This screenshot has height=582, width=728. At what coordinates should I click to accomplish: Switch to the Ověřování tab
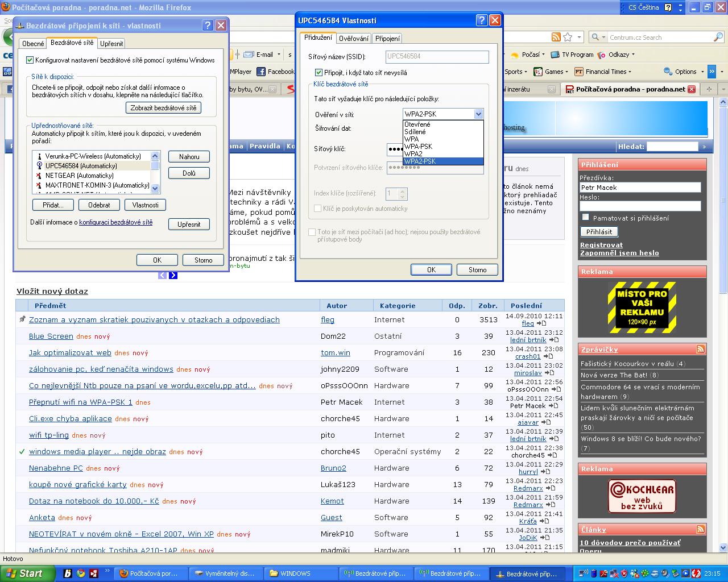(354, 39)
